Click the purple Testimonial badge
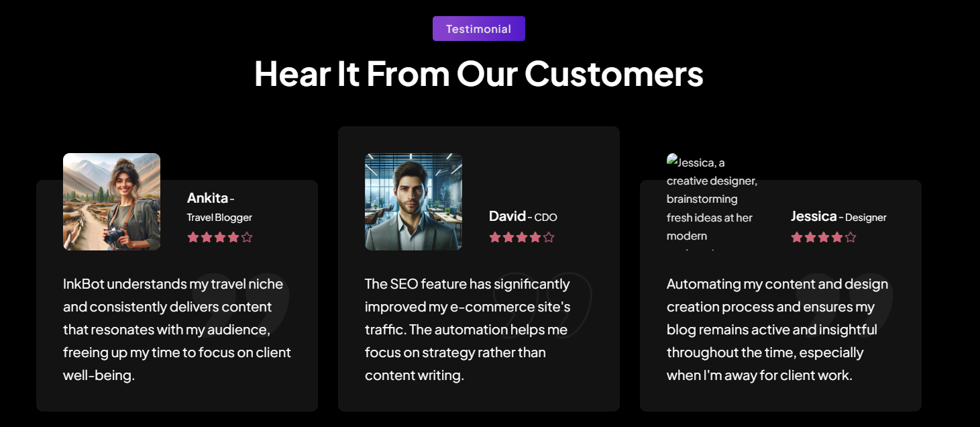 [479, 29]
